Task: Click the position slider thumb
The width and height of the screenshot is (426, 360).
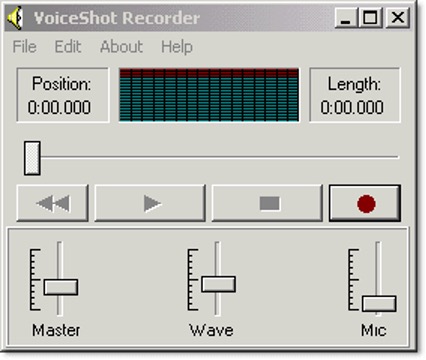Action: point(32,158)
